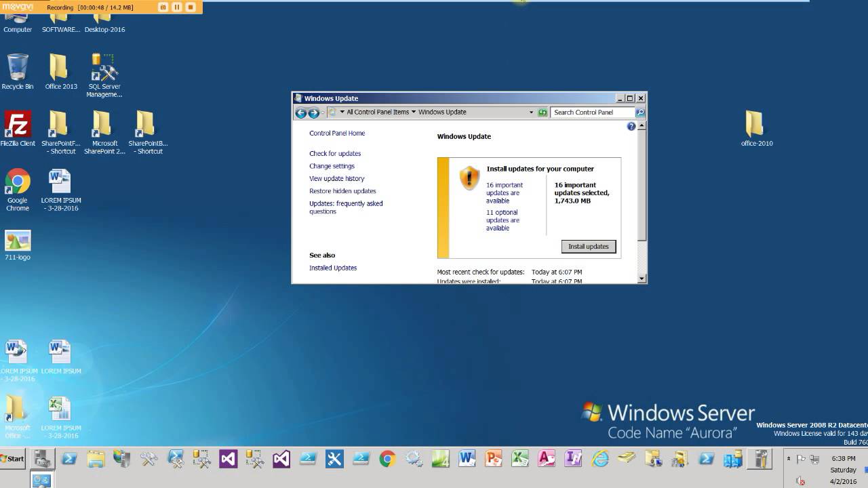The width and height of the screenshot is (868, 488).
Task: Open Access from taskbar
Action: pos(547,459)
